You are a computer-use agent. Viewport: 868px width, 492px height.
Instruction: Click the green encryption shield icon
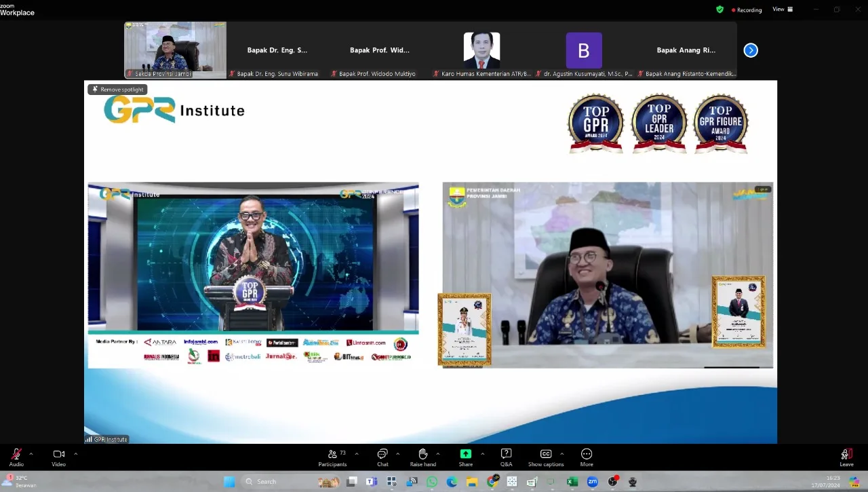coord(719,10)
